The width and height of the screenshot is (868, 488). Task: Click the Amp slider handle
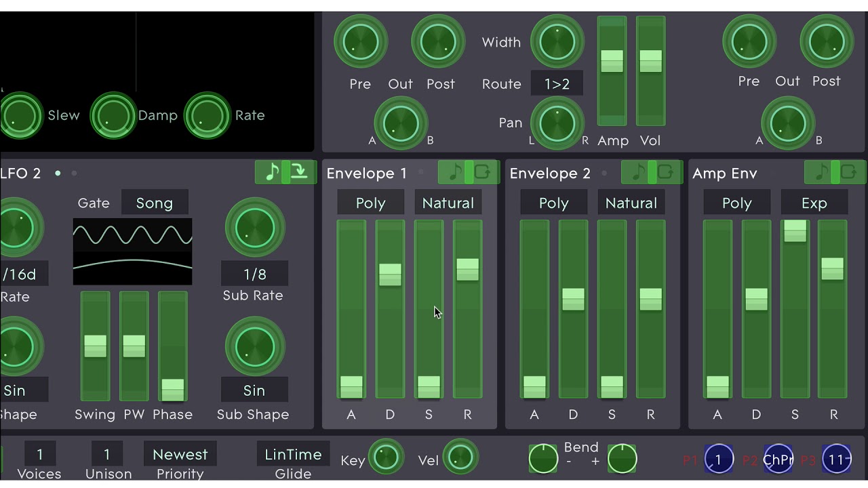[612, 61]
